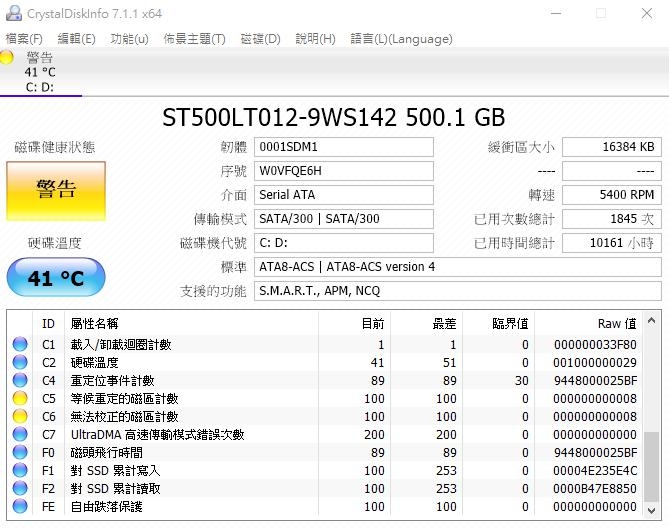Open the 佈景主題(T) menu

[194, 39]
